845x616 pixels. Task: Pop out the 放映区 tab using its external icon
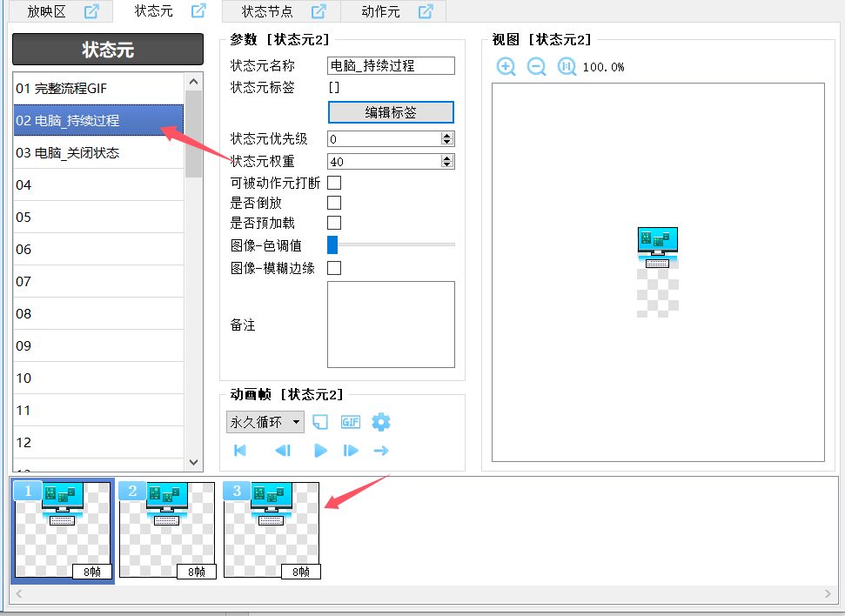pyautogui.click(x=91, y=11)
